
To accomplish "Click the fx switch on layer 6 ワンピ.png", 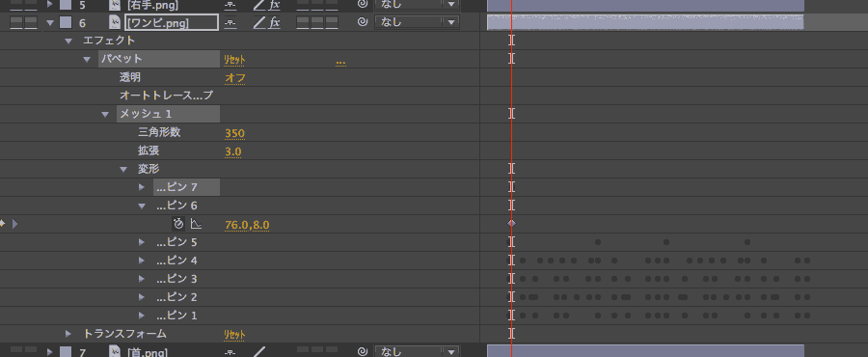I will (274, 23).
